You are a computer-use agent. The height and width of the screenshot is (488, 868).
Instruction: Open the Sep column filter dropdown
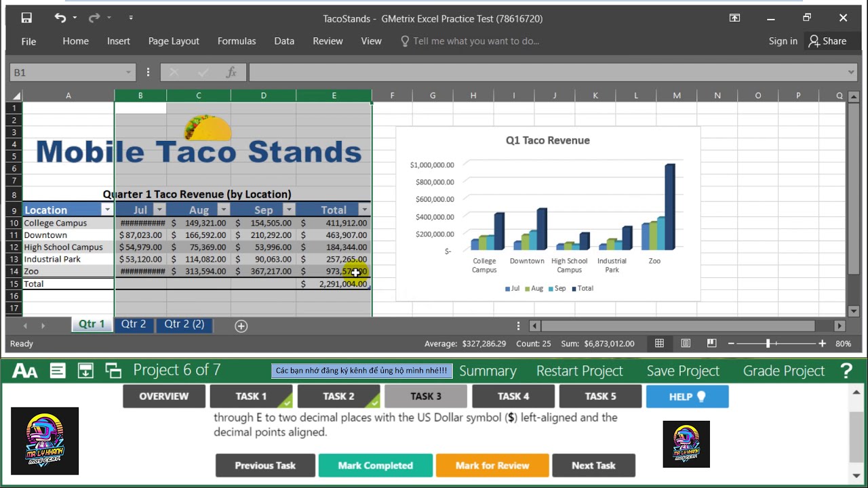click(x=289, y=210)
